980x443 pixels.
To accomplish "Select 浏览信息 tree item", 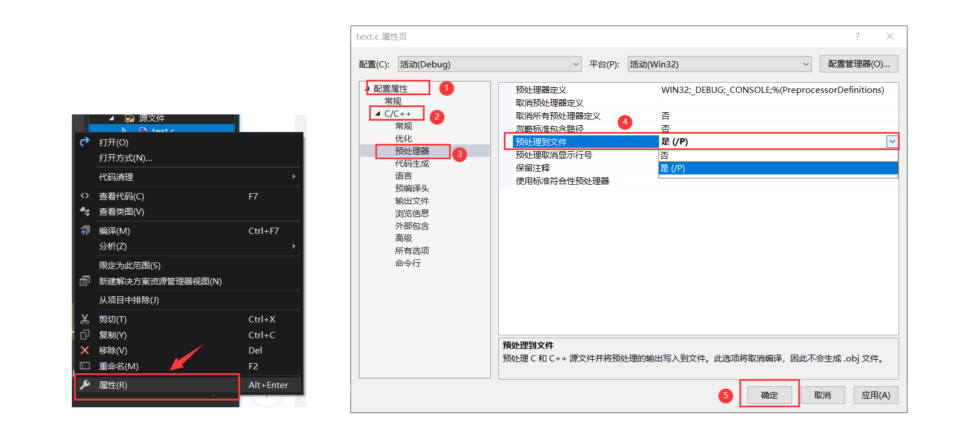I will 412,214.
